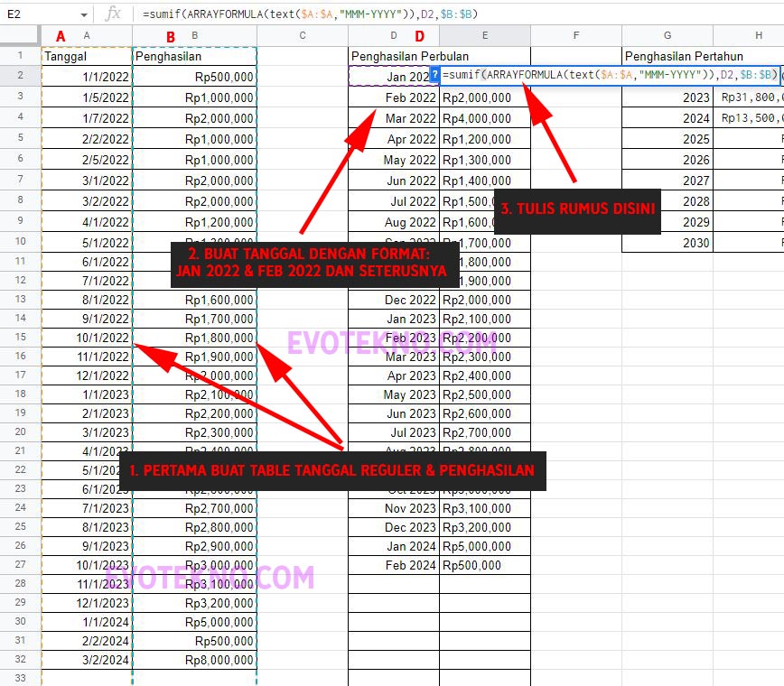The width and height of the screenshot is (784, 686).
Task: Select column E header
Action: click(x=485, y=35)
